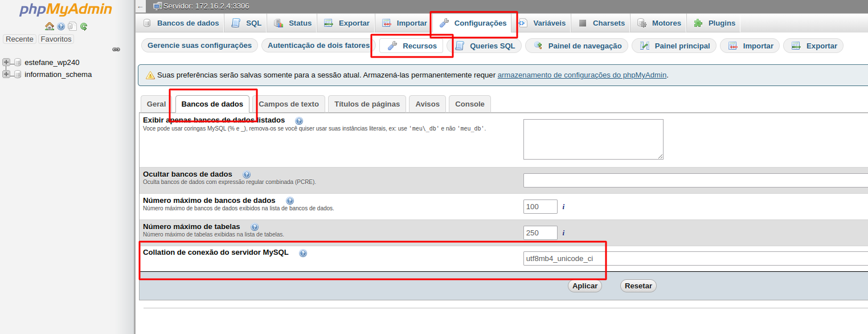
Task: Open help for Ocultar bancos de dados
Action: (x=247, y=174)
